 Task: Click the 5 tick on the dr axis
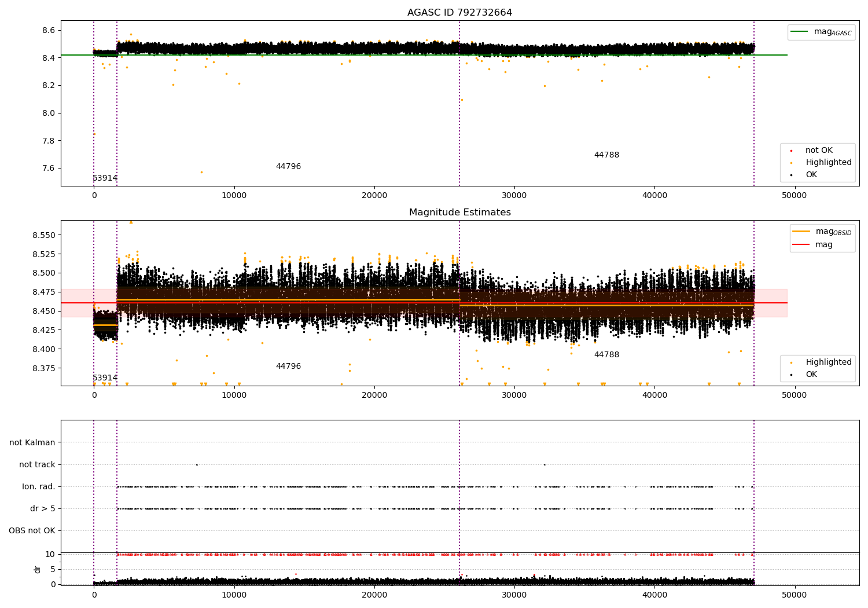(53, 570)
